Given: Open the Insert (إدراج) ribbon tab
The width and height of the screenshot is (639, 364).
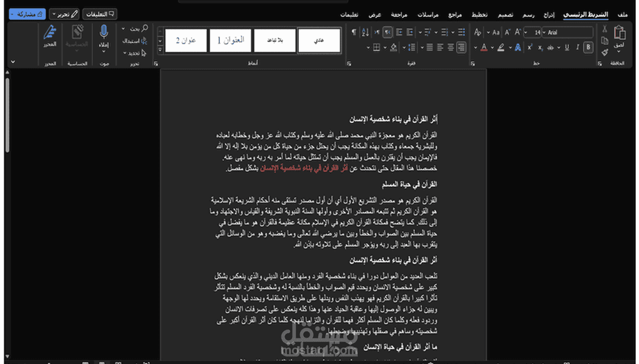Looking at the screenshot, I should pyautogui.click(x=549, y=14).
